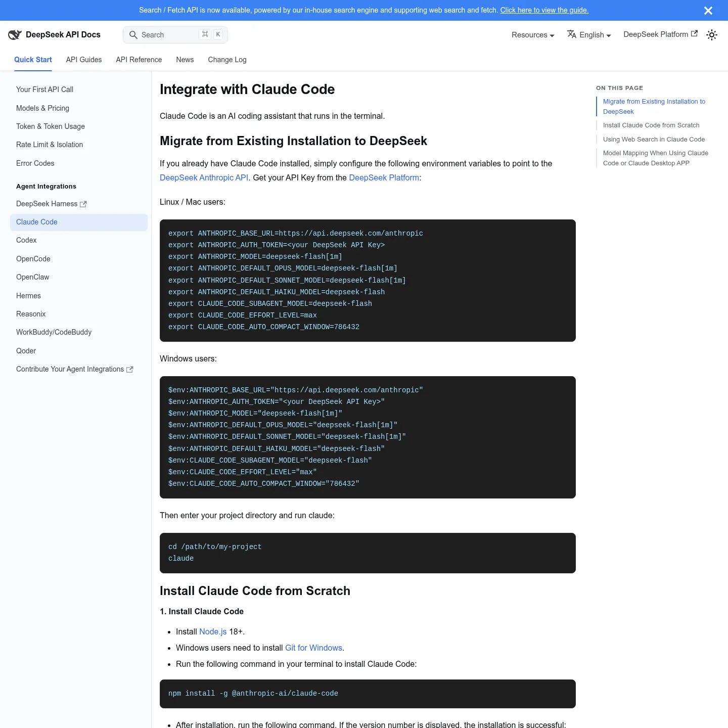This screenshot has width=728, height=728.
Task: Click 'export CLAUDE_CODE_EFFORT_LEVEL=max' code line
Action: pyautogui.click(x=243, y=315)
